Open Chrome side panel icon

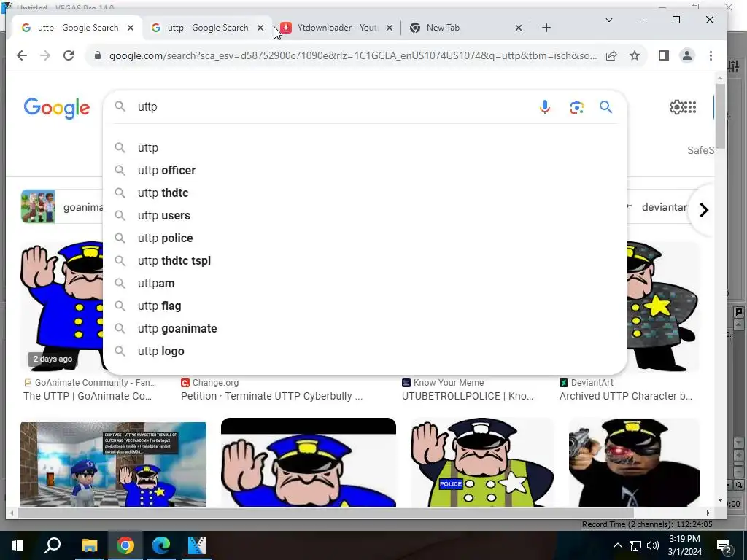664,55
